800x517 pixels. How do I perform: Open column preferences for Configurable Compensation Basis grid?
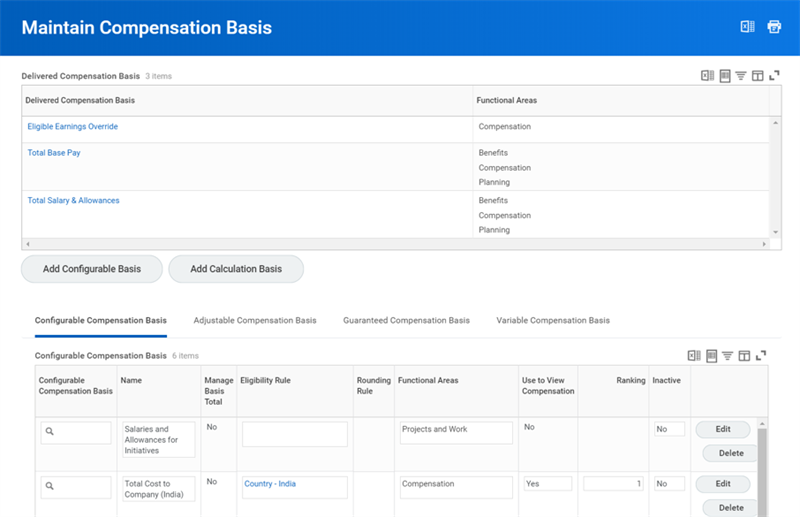point(744,355)
